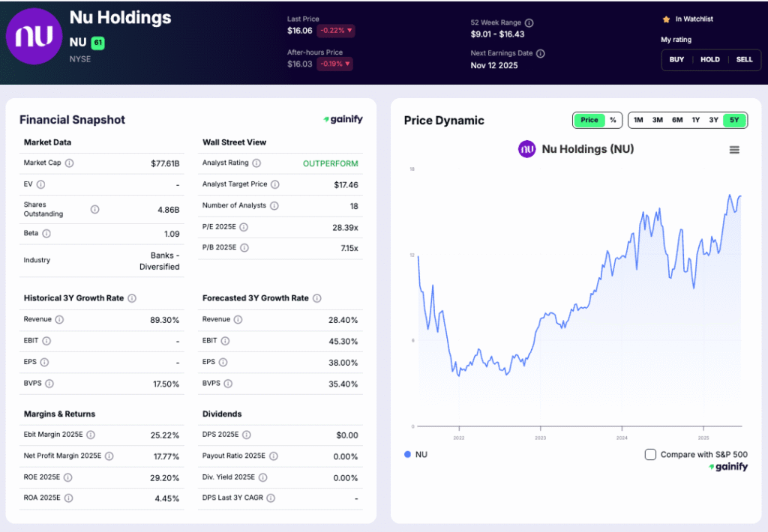The height and width of the screenshot is (532, 768).
Task: Click the SELL rating button
Action: click(x=744, y=59)
